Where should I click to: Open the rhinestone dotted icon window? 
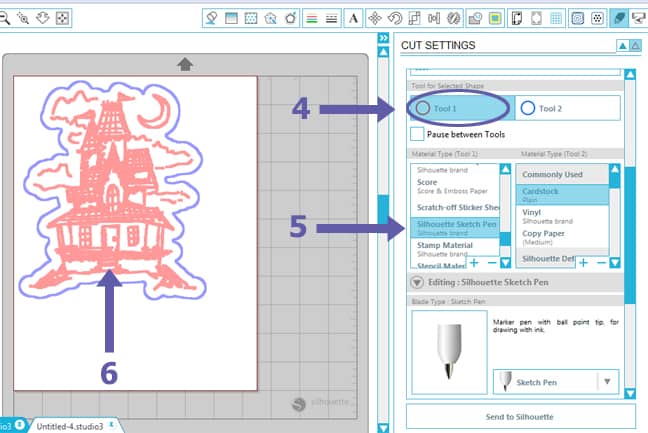597,18
